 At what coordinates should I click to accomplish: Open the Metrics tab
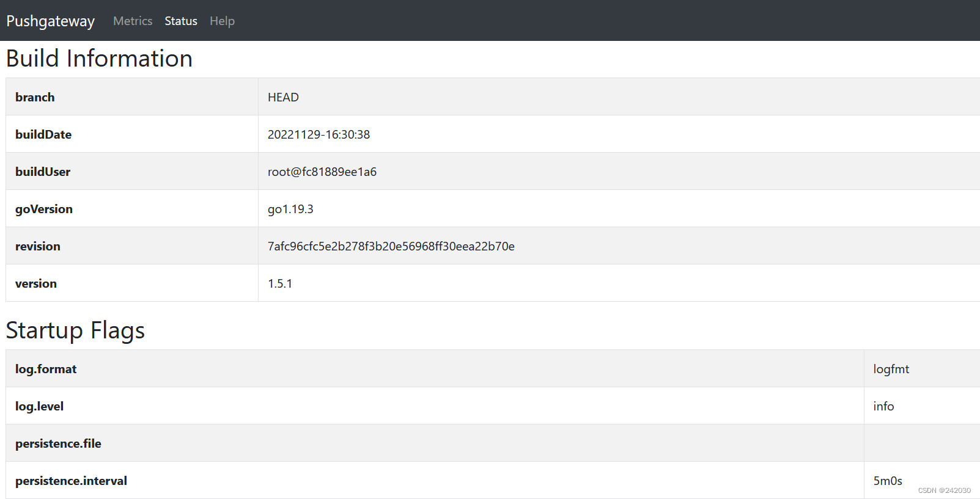coord(133,21)
